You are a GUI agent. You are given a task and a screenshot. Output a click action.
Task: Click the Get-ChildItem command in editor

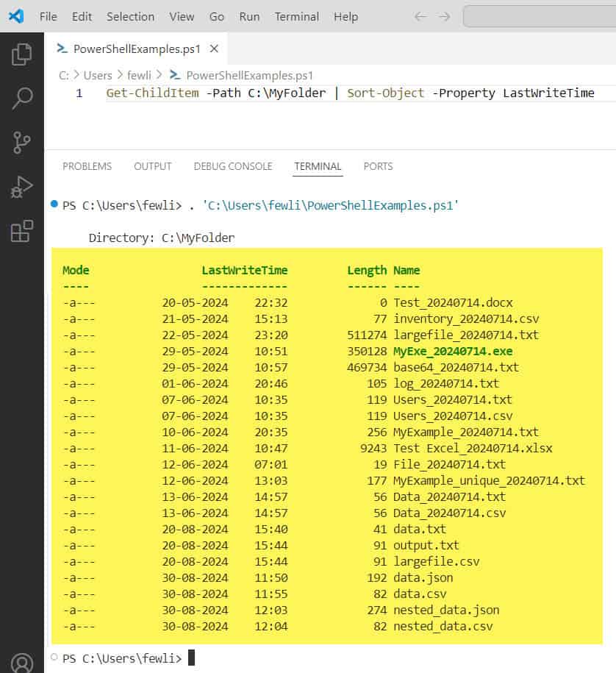(x=153, y=93)
